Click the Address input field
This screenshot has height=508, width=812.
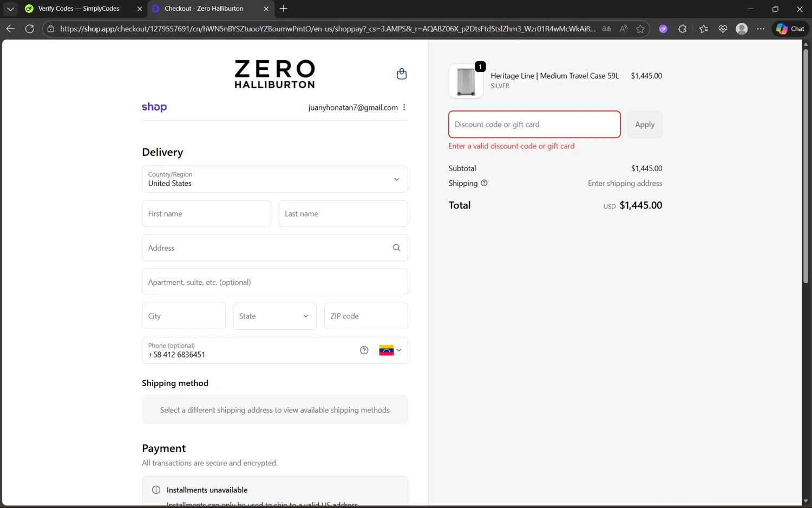point(275,248)
